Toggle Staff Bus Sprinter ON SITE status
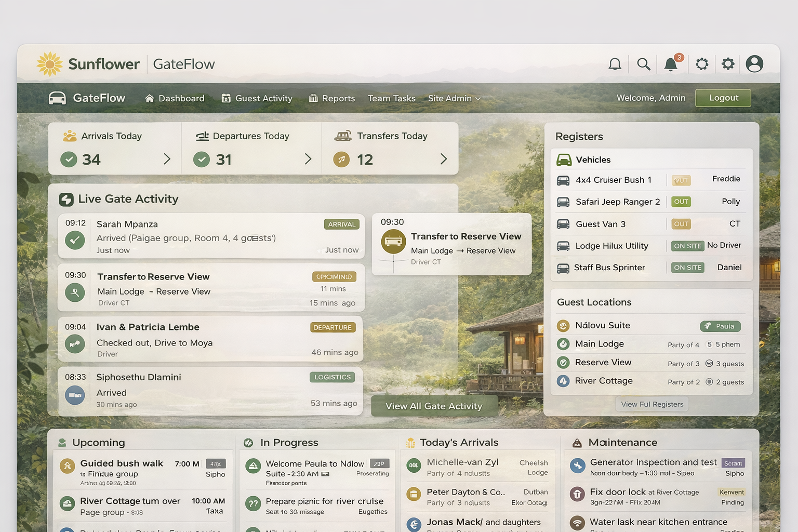 pos(687,267)
